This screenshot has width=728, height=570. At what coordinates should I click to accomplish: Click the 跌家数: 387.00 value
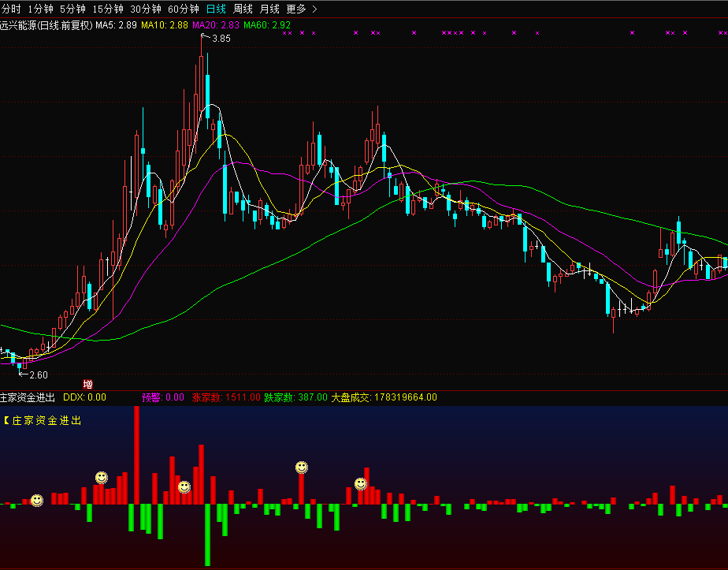click(x=295, y=397)
